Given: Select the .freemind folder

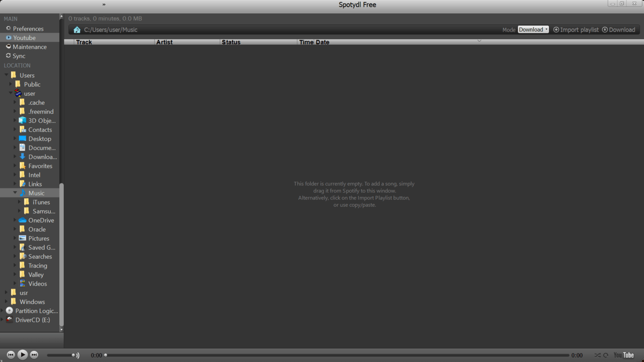Looking at the screenshot, I should click(x=41, y=112).
